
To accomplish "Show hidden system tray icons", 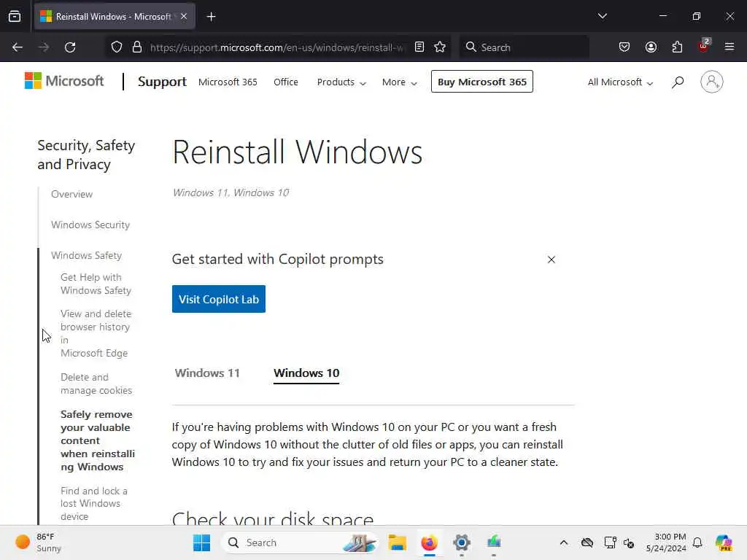I will point(564,542).
